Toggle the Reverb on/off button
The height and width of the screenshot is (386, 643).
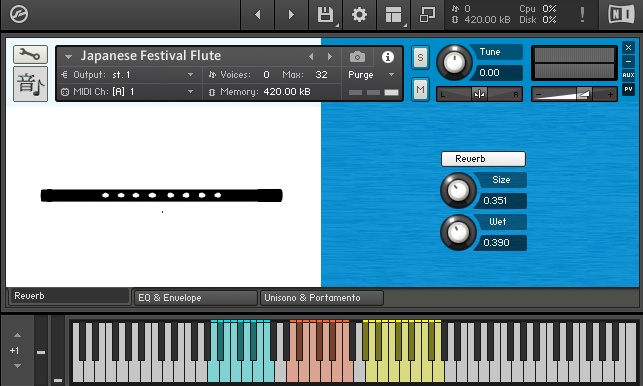click(x=483, y=159)
